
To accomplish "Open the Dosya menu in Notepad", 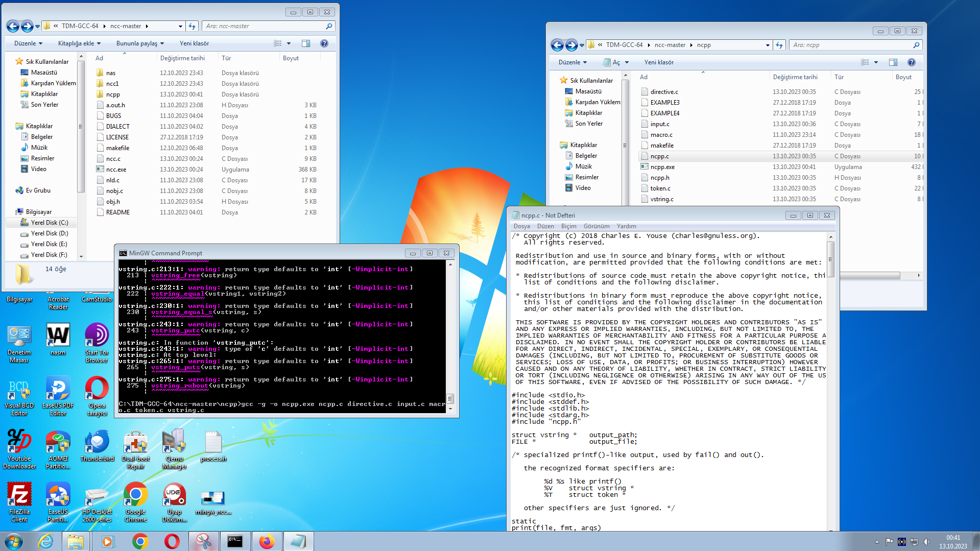I will pyautogui.click(x=521, y=226).
